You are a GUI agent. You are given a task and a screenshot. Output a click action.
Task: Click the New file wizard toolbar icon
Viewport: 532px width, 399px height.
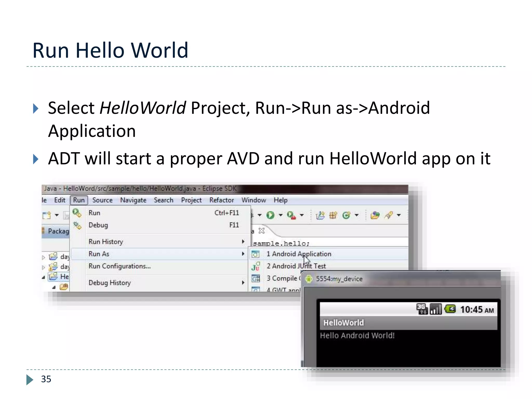tap(47, 215)
